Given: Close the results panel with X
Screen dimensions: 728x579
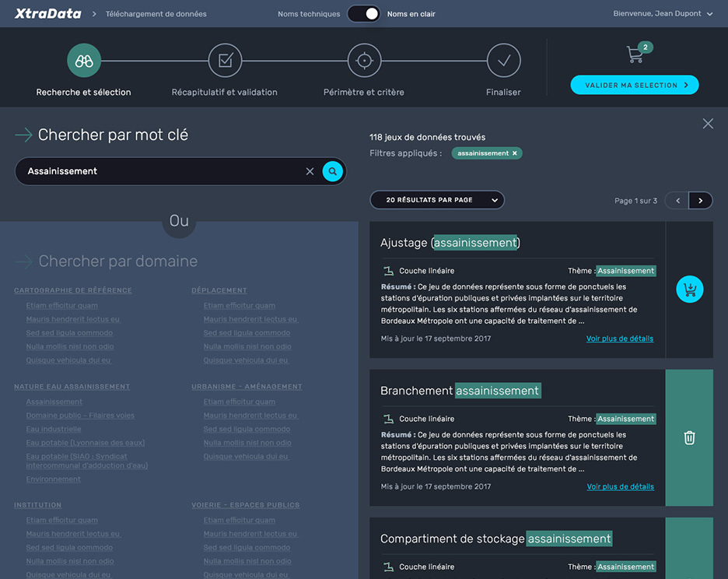Looking at the screenshot, I should tap(708, 124).
